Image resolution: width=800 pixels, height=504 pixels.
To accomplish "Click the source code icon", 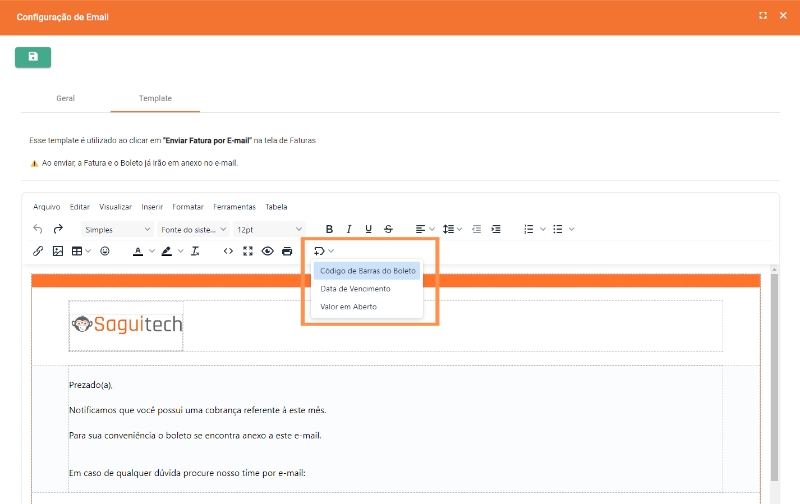I will click(228, 251).
